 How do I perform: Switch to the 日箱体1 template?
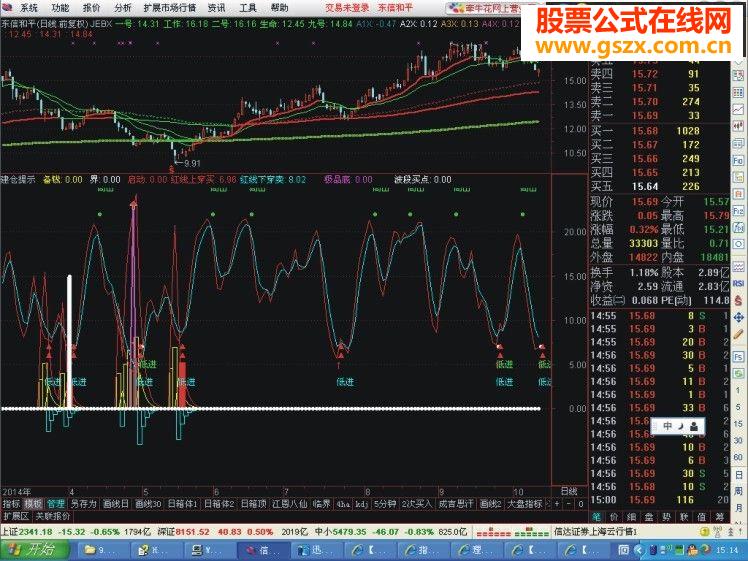pyautogui.click(x=182, y=504)
